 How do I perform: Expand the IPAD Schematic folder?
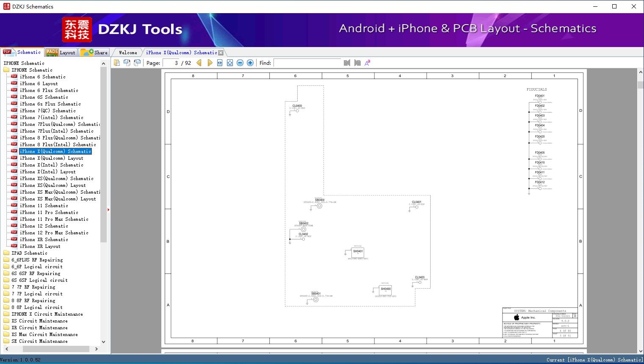[x=30, y=253]
